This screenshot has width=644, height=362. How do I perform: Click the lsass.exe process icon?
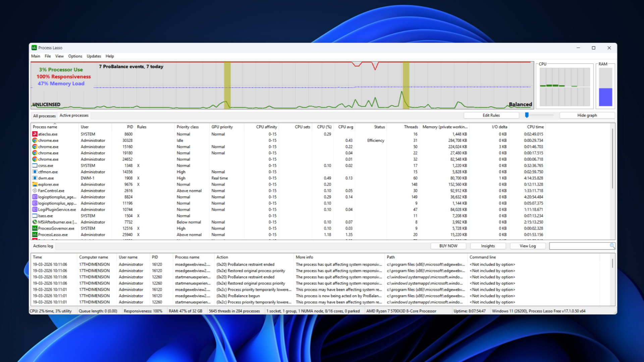(x=35, y=216)
